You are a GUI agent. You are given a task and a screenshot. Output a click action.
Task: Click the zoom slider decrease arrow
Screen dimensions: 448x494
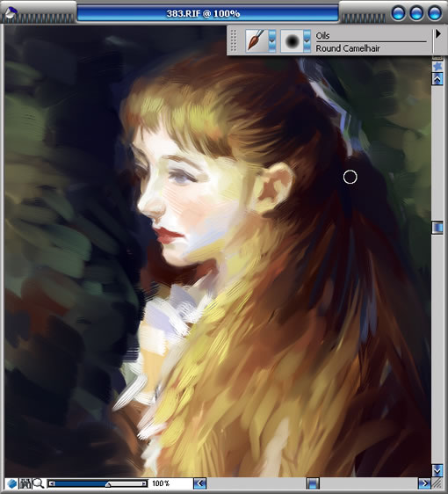click(x=51, y=483)
